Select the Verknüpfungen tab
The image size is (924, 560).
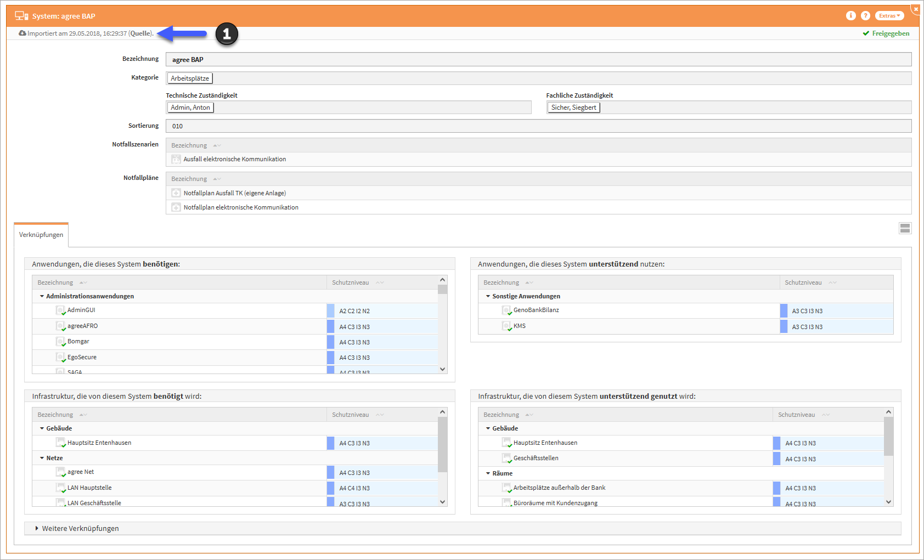(x=41, y=235)
